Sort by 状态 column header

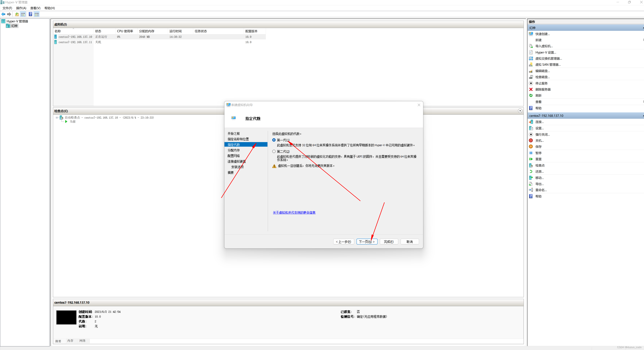(x=105, y=31)
